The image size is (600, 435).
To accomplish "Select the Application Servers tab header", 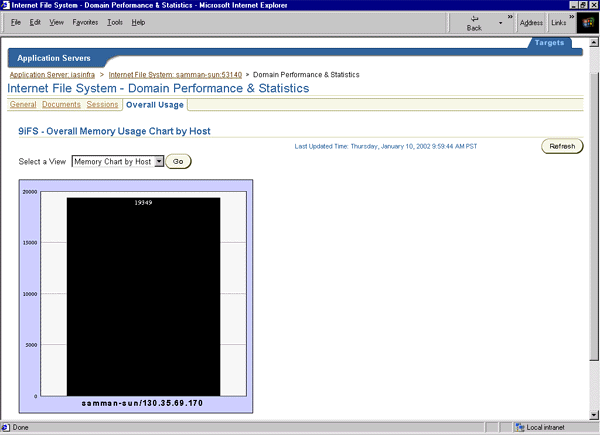I will pos(54,58).
